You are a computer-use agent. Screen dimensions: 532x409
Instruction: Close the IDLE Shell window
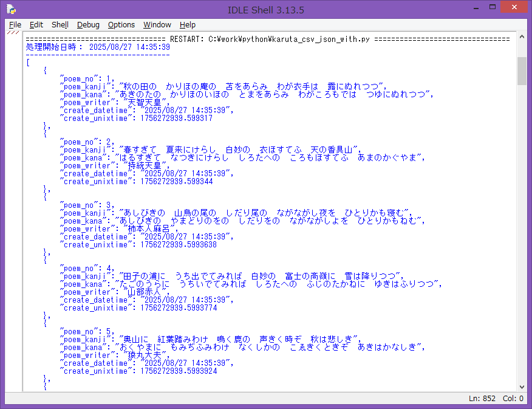[x=511, y=7]
